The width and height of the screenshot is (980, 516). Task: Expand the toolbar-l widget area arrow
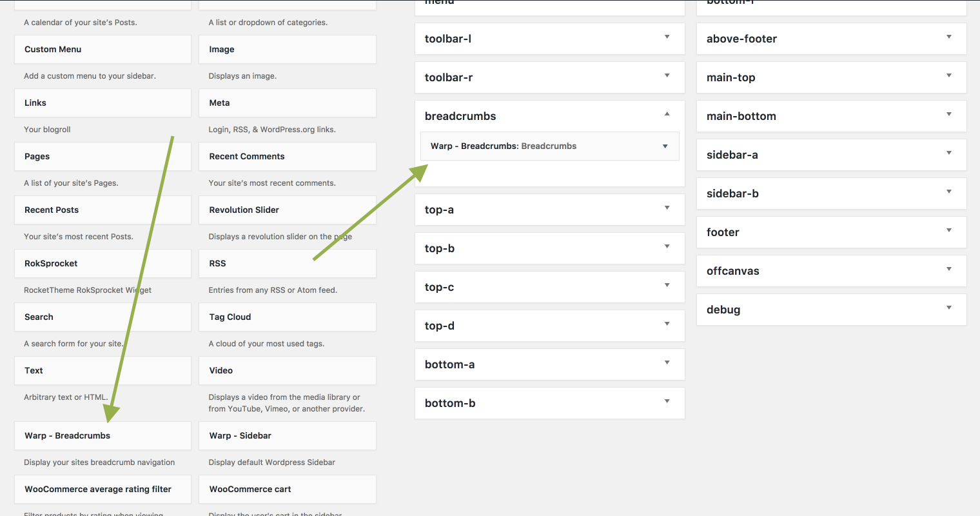pos(667,37)
